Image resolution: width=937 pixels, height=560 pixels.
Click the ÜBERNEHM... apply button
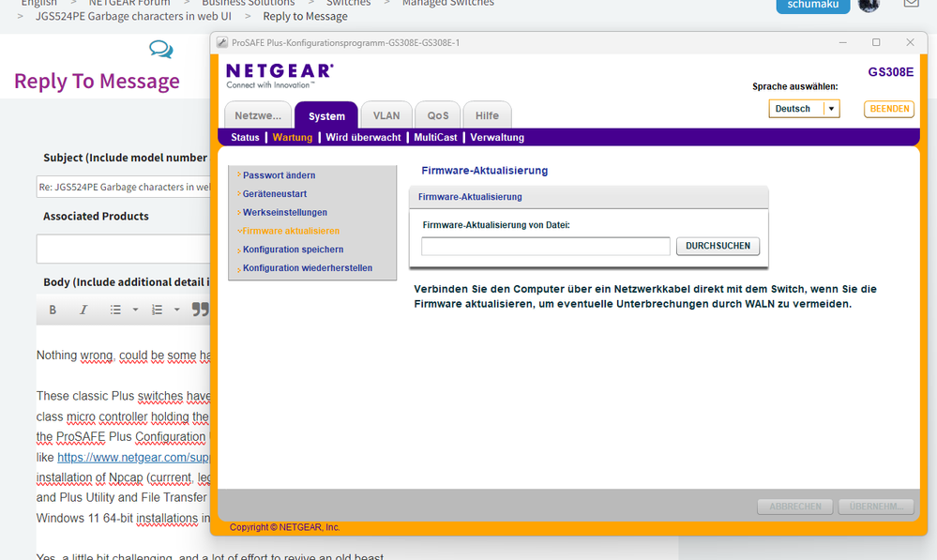click(x=876, y=507)
